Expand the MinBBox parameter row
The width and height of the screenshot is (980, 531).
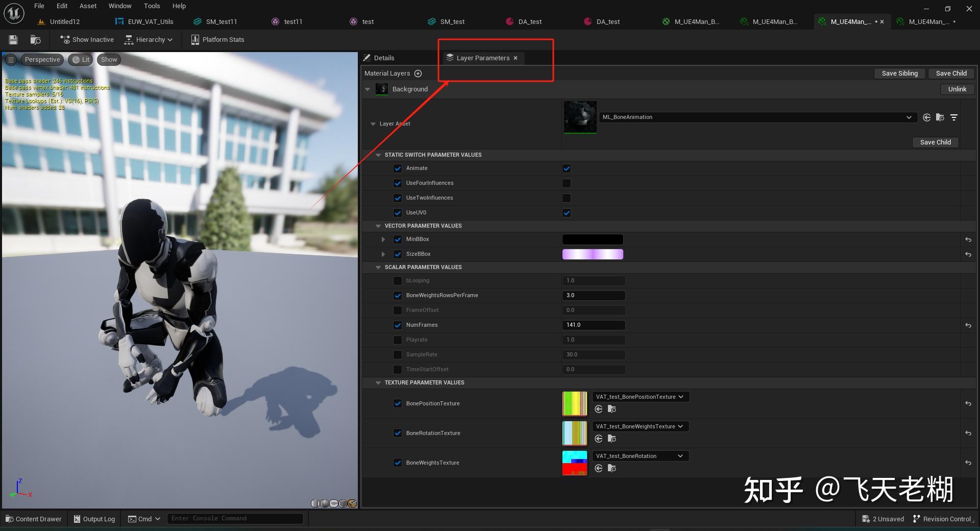point(383,239)
